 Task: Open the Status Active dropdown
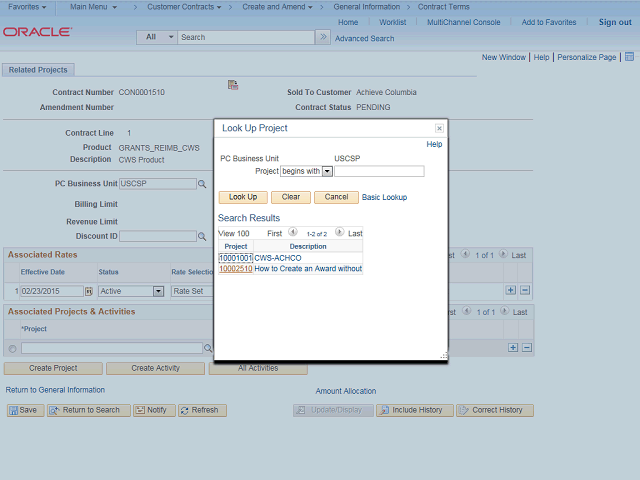(131, 291)
